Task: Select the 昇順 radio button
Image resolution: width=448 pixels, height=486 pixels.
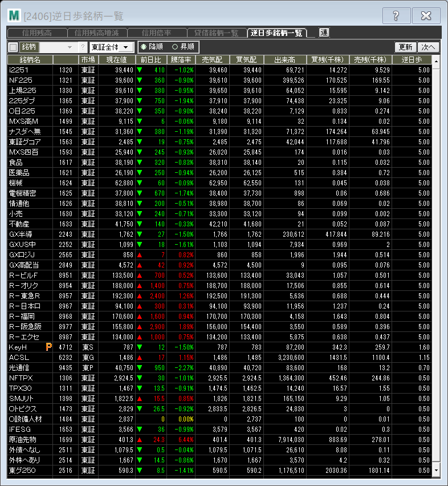Action: [x=175, y=47]
